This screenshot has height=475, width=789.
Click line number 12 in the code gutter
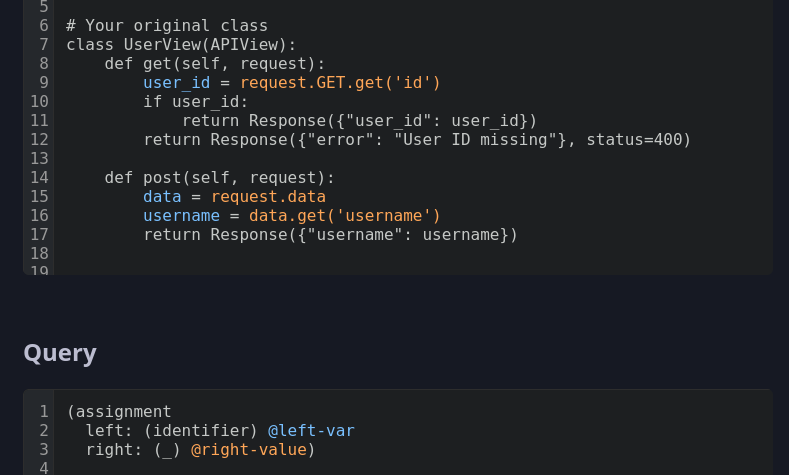point(39,139)
